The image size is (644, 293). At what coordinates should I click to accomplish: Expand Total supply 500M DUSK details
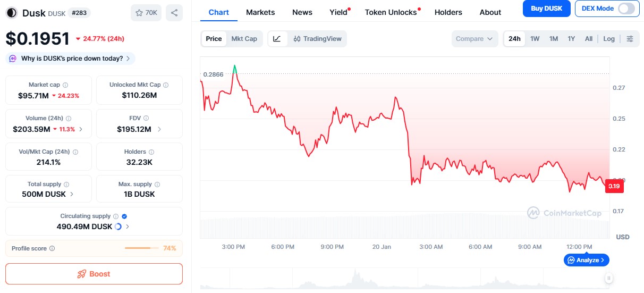[x=72, y=194]
